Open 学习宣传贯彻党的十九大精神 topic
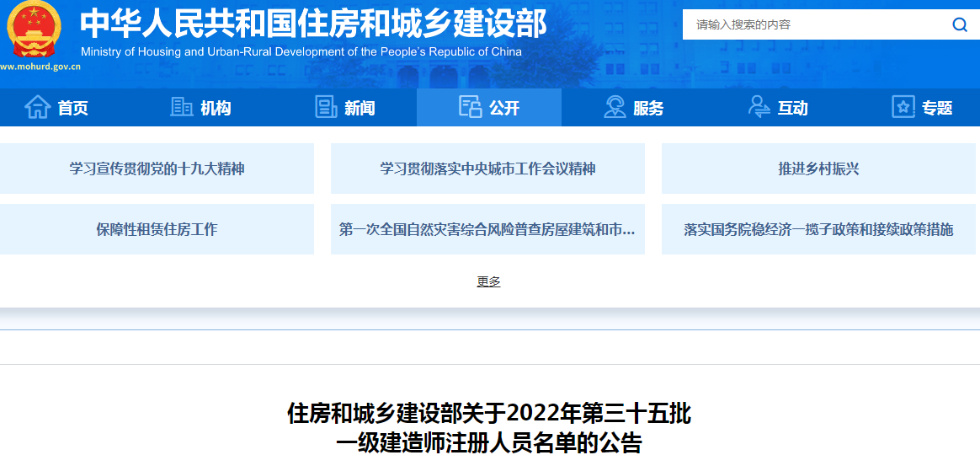This screenshot has width=980, height=455. tap(157, 169)
